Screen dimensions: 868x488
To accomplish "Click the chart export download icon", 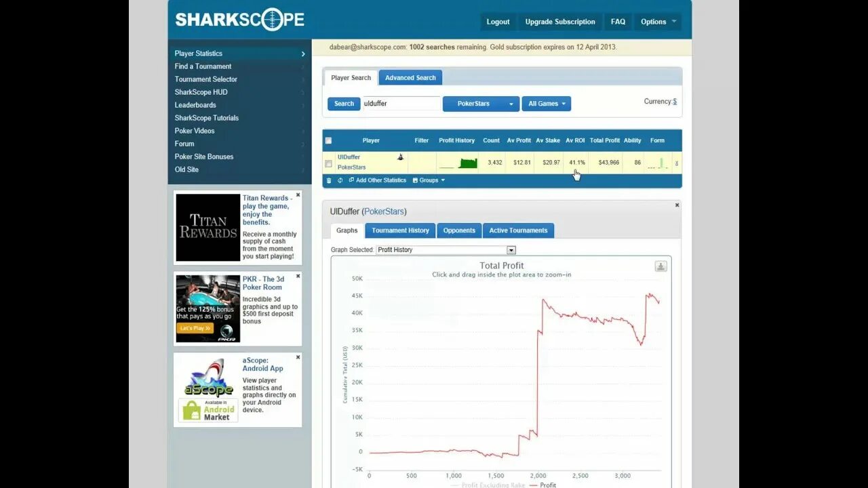I will click(660, 266).
